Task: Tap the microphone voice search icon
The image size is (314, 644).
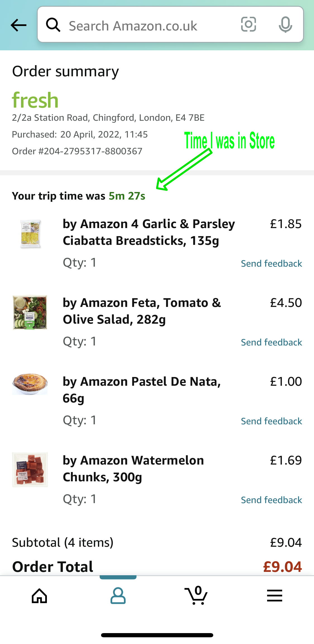Action: coord(285,25)
